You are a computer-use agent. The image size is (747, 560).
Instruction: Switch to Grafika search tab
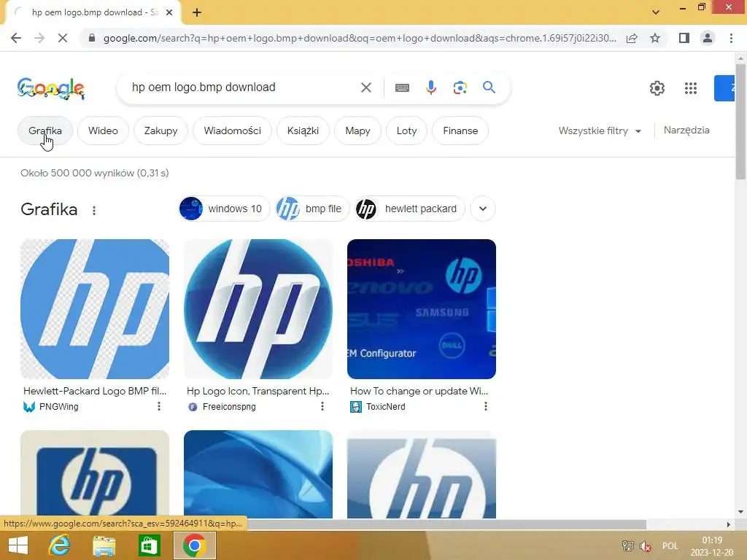(x=45, y=131)
